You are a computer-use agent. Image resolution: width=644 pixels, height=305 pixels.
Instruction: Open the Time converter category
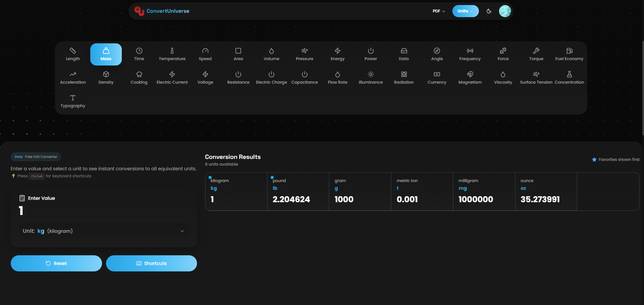pyautogui.click(x=139, y=54)
